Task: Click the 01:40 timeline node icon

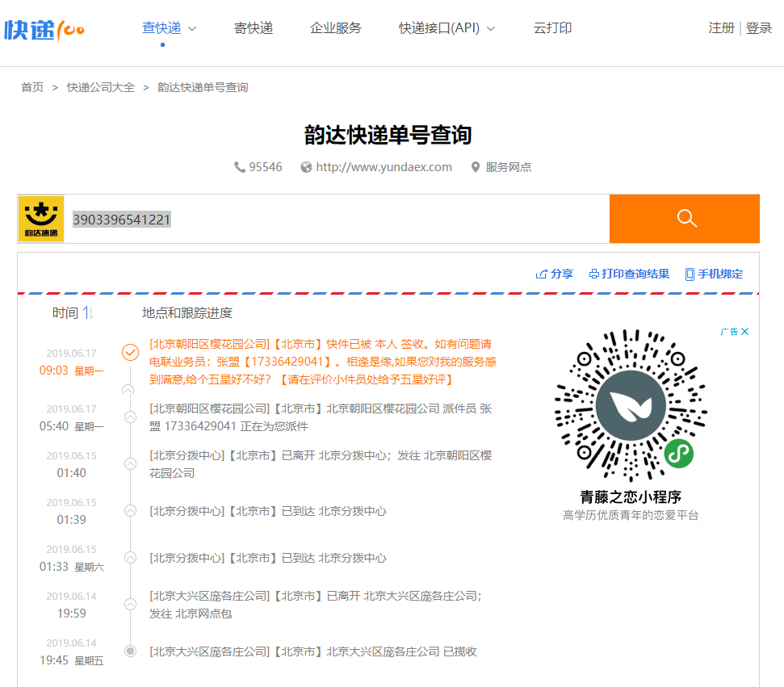Action: (131, 464)
